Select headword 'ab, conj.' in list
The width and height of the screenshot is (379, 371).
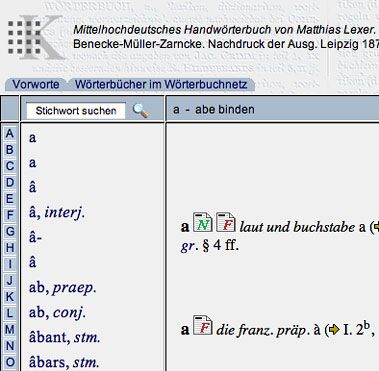pos(57,313)
